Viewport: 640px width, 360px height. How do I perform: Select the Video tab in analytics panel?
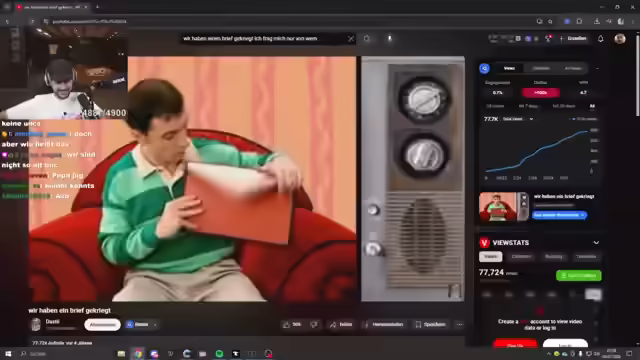point(509,68)
